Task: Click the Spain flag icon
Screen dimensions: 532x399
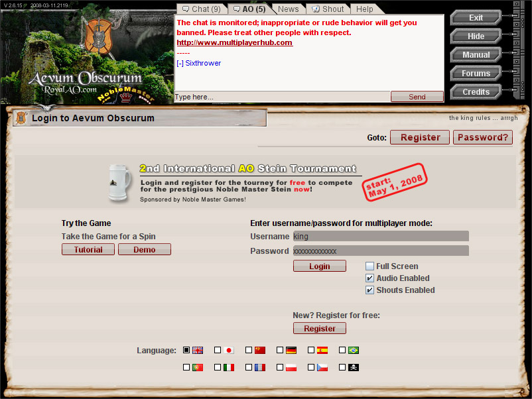Action: click(x=322, y=350)
